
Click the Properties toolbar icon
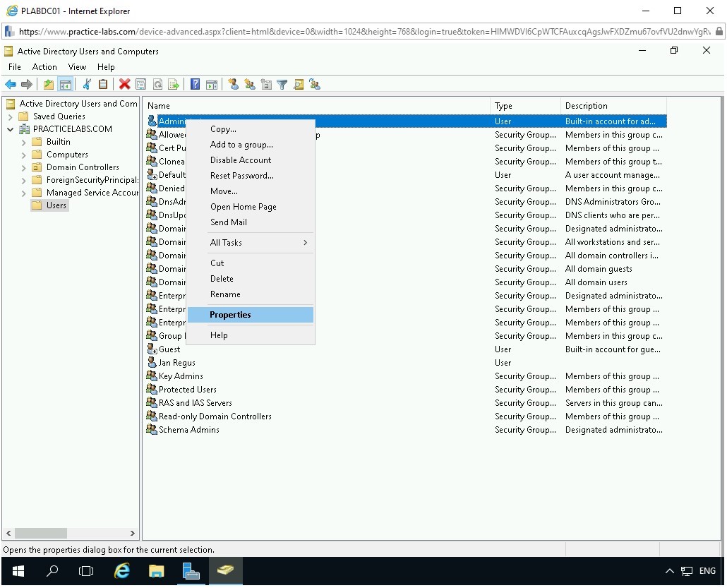tap(141, 85)
